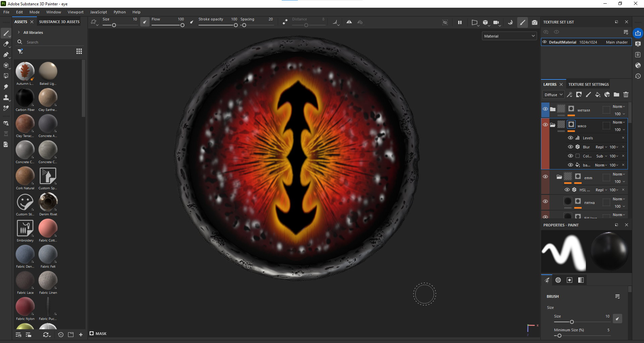The width and height of the screenshot is (644, 343).
Task: Add a paint layer with brush icon
Action: coord(588,95)
